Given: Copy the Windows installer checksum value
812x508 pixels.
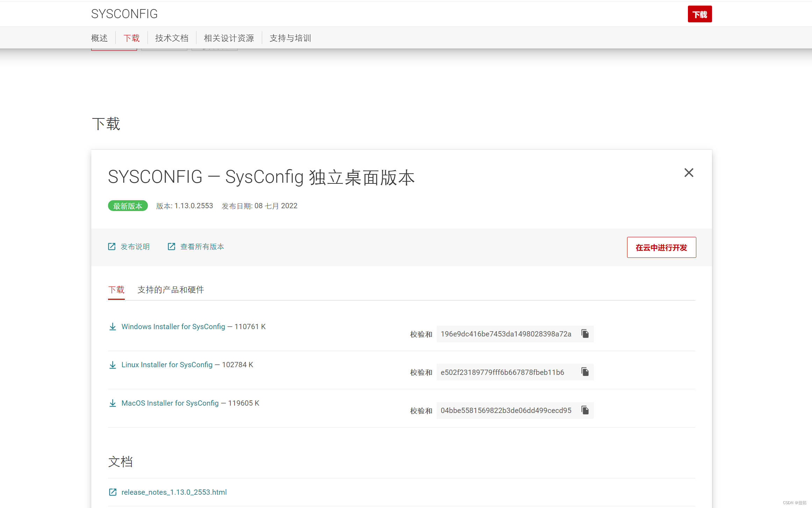Looking at the screenshot, I should pos(585,334).
